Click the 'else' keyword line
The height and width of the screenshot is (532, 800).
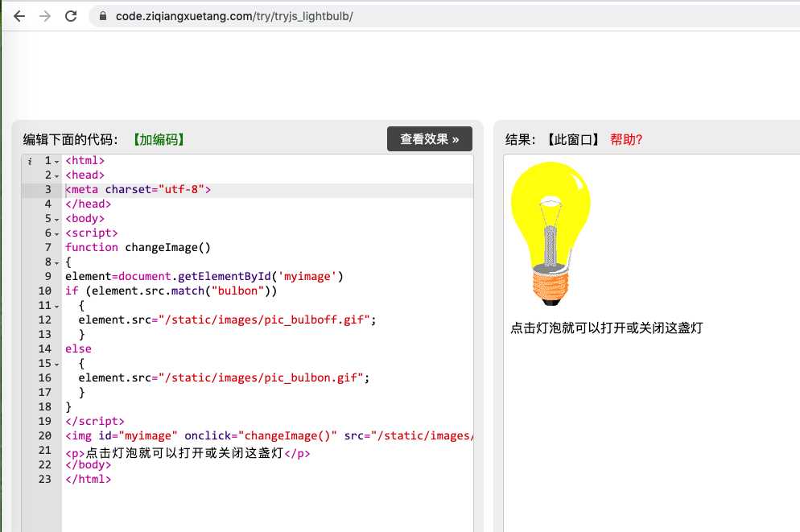79,348
